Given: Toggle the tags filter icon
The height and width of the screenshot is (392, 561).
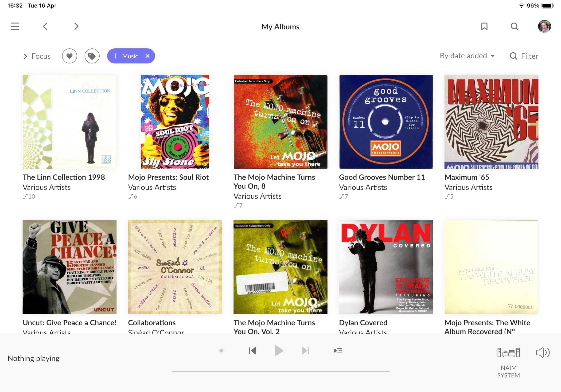Looking at the screenshot, I should tap(92, 56).
